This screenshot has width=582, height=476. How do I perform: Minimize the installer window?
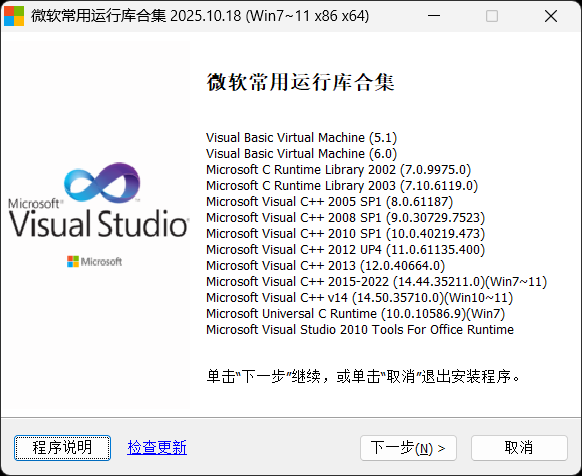pos(434,16)
